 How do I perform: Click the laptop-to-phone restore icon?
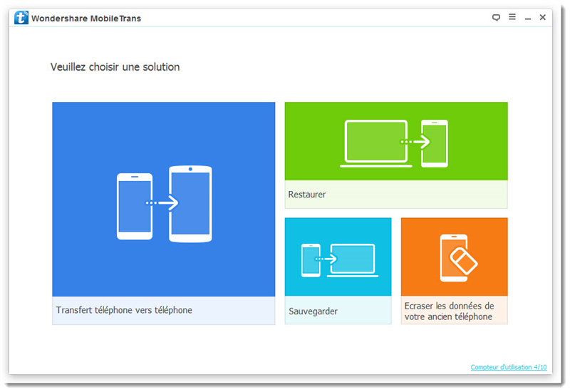[x=396, y=143]
